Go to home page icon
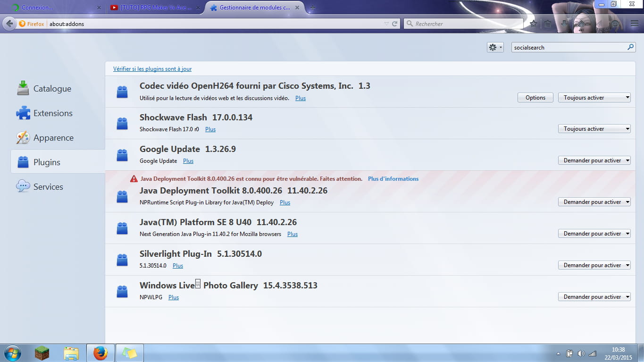This screenshot has width=644, height=362. coord(582,24)
